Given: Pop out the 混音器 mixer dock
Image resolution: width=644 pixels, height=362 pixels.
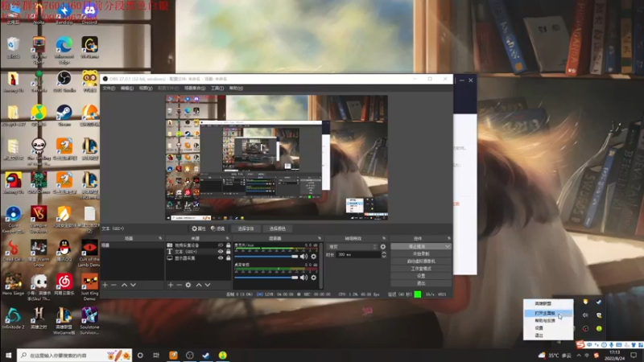Looking at the screenshot, I should click(x=320, y=238).
